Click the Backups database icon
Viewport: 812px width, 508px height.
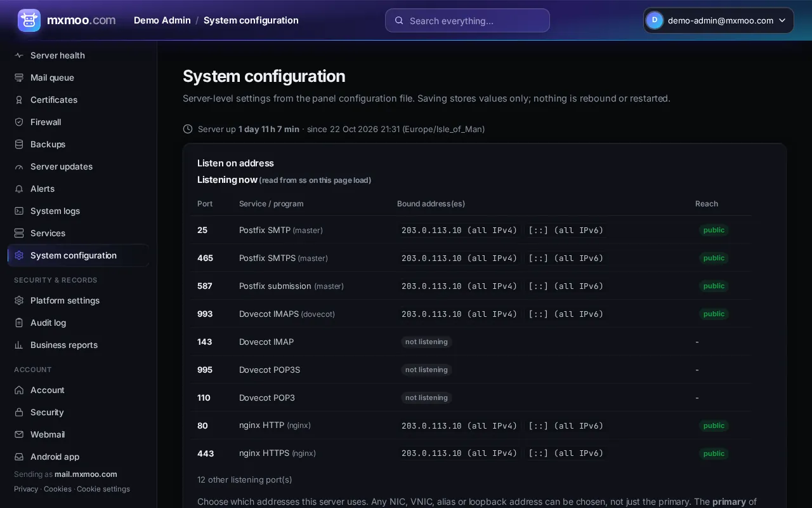19,144
